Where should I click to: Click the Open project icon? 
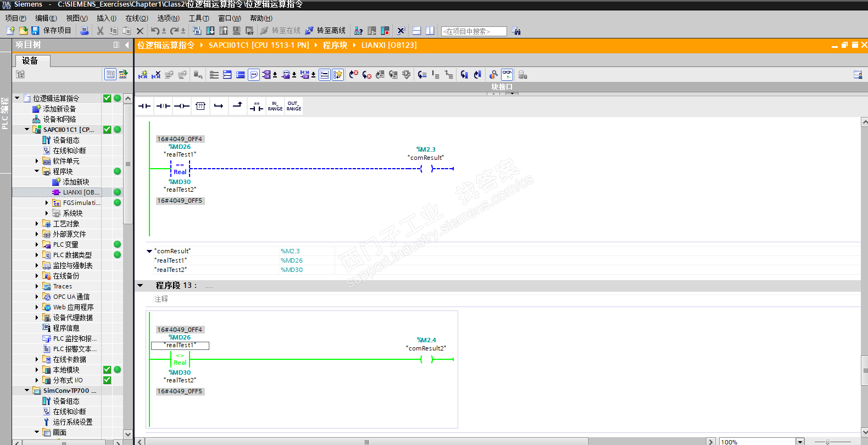(x=23, y=31)
